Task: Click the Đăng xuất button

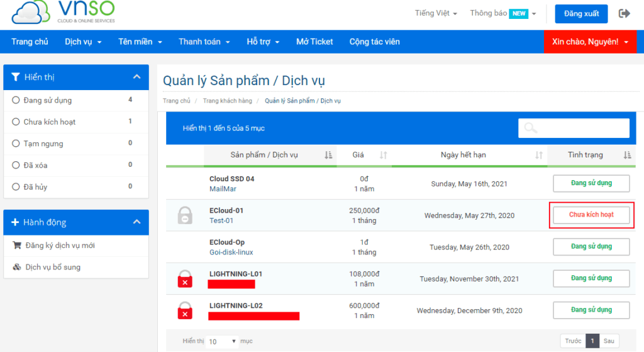Action: tap(581, 14)
